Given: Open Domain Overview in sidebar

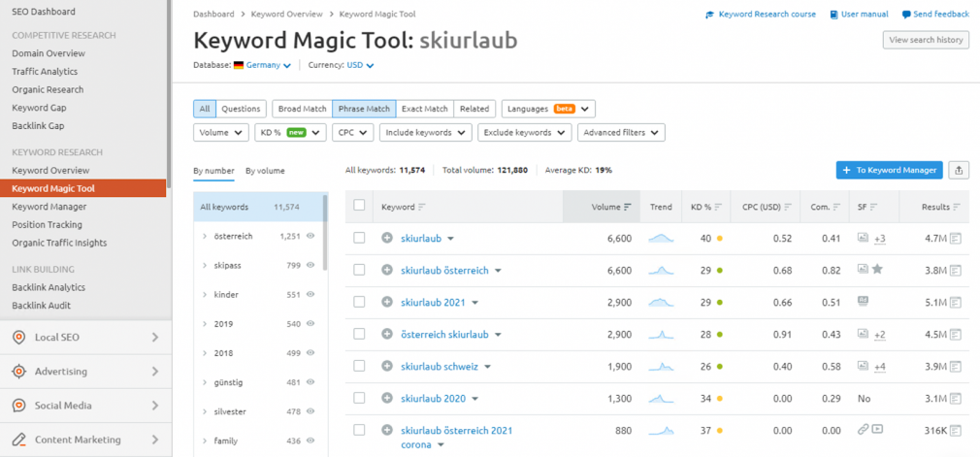Looking at the screenshot, I should 49,53.
